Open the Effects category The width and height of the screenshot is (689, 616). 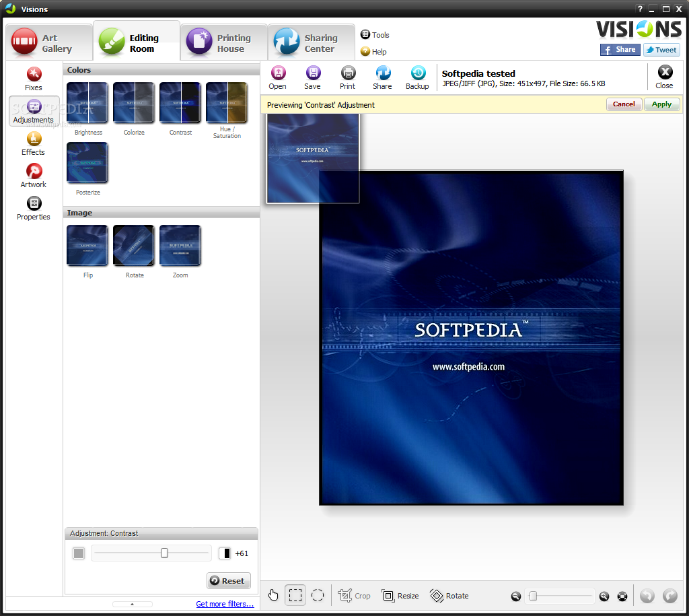coord(34,143)
